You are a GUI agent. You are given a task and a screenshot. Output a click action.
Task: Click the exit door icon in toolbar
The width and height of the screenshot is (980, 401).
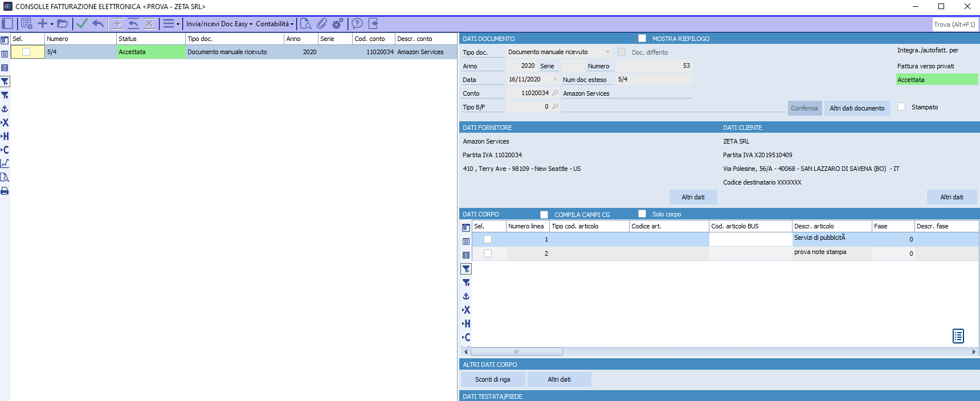pyautogui.click(x=373, y=23)
